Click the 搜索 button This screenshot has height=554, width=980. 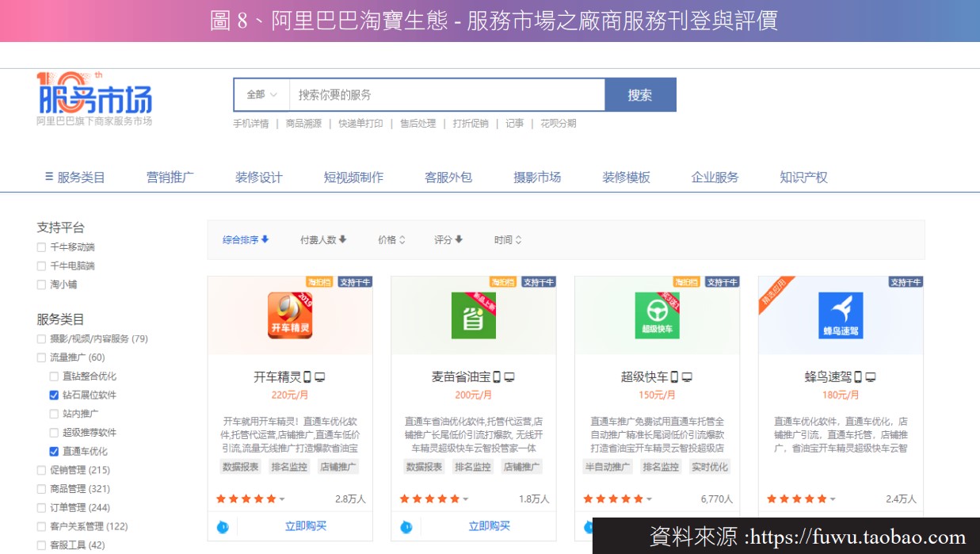[x=640, y=95]
